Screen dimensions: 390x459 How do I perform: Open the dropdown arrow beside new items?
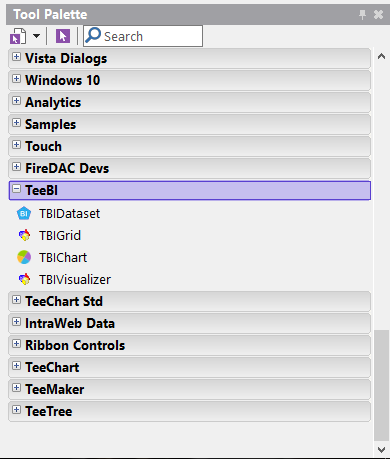tap(36, 36)
